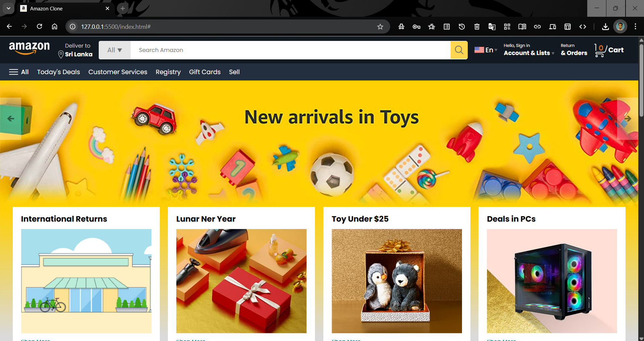
Task: Go to previous banner slide arrow
Action: point(10,119)
